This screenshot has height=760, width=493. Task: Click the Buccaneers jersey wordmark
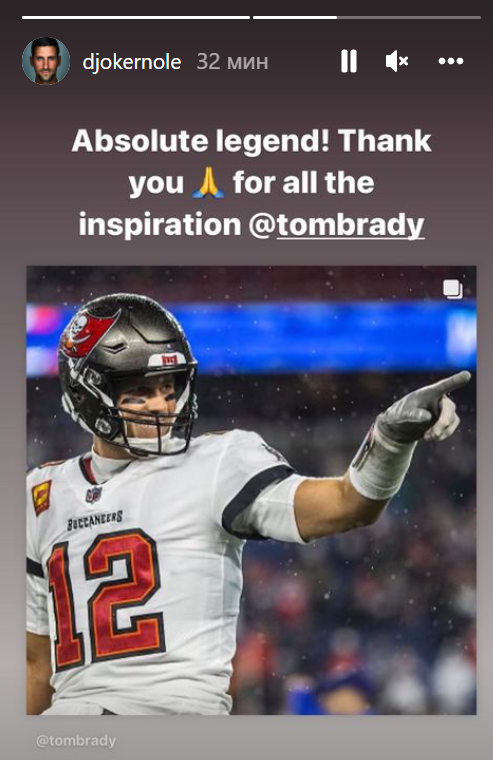95,520
